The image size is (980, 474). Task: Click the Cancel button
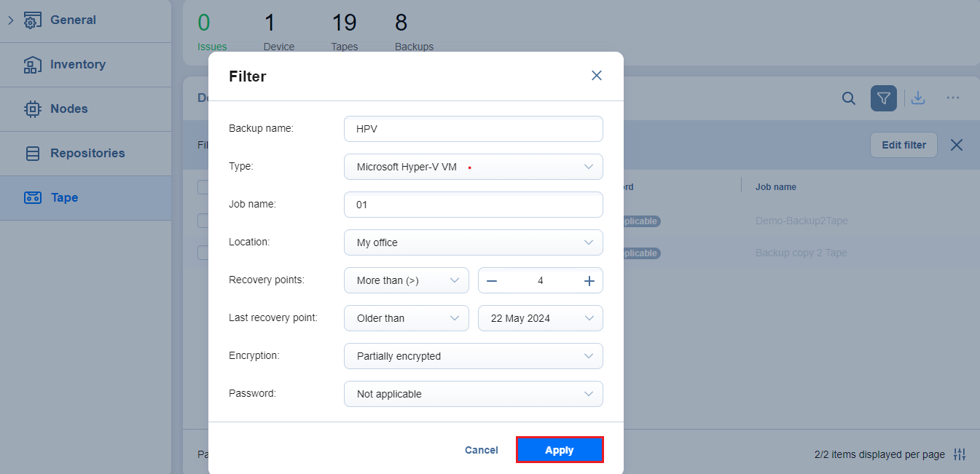[x=481, y=450]
